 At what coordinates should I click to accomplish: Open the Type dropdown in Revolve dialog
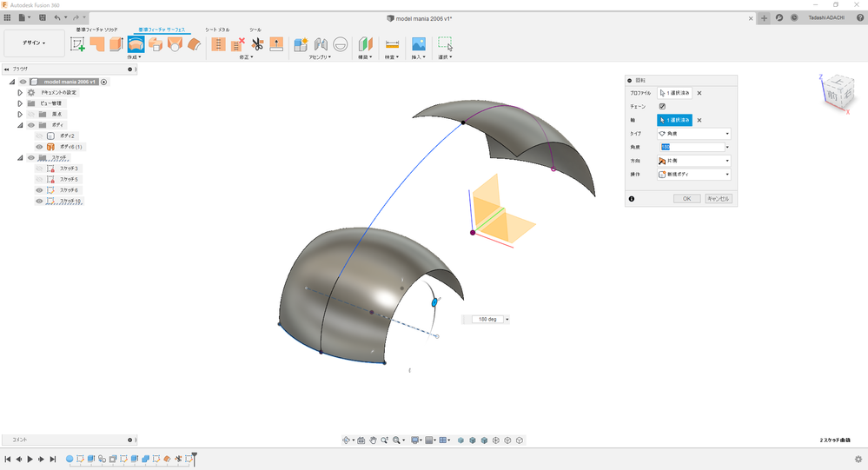pyautogui.click(x=693, y=134)
